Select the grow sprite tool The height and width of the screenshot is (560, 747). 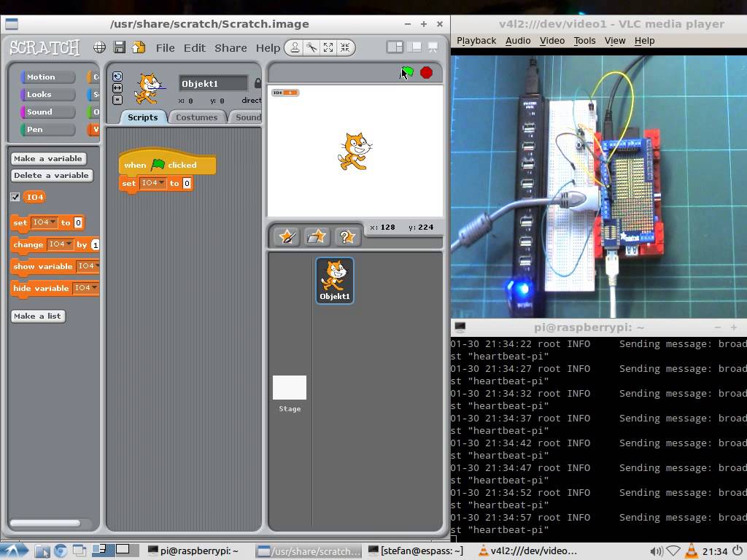pos(330,47)
